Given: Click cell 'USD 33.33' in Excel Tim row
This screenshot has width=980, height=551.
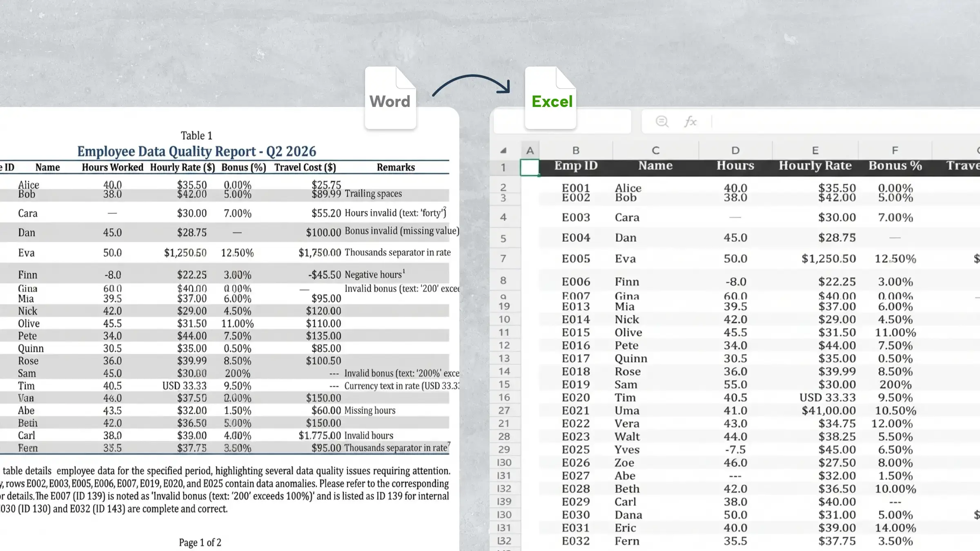Looking at the screenshot, I should coord(827,398).
